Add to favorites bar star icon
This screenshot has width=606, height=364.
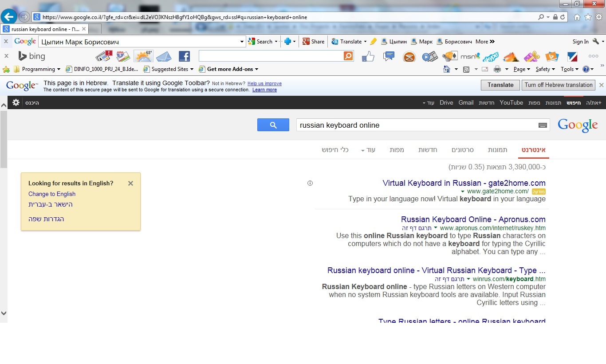[x=6, y=69]
